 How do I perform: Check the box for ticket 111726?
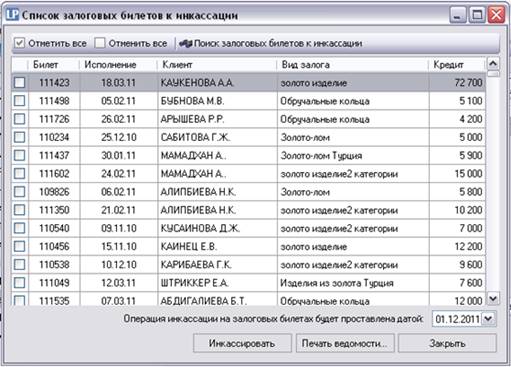[20, 119]
